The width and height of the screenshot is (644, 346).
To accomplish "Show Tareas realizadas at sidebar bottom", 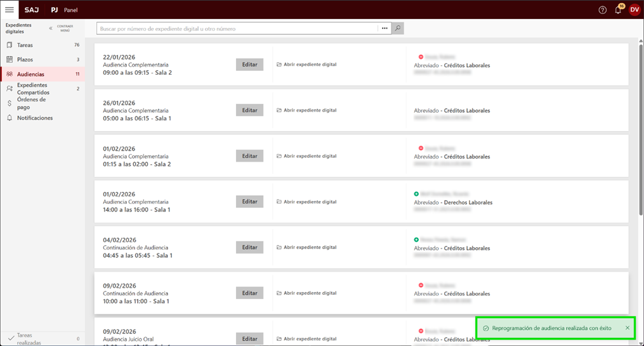I will [29, 339].
